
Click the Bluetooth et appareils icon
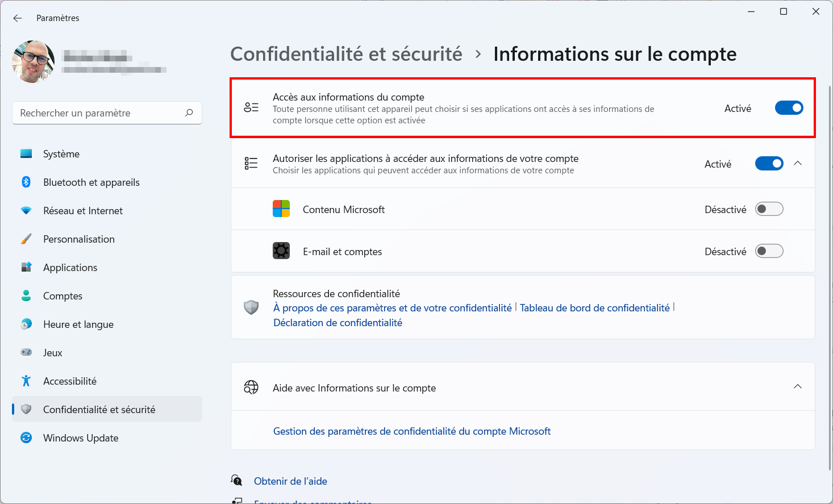26,182
